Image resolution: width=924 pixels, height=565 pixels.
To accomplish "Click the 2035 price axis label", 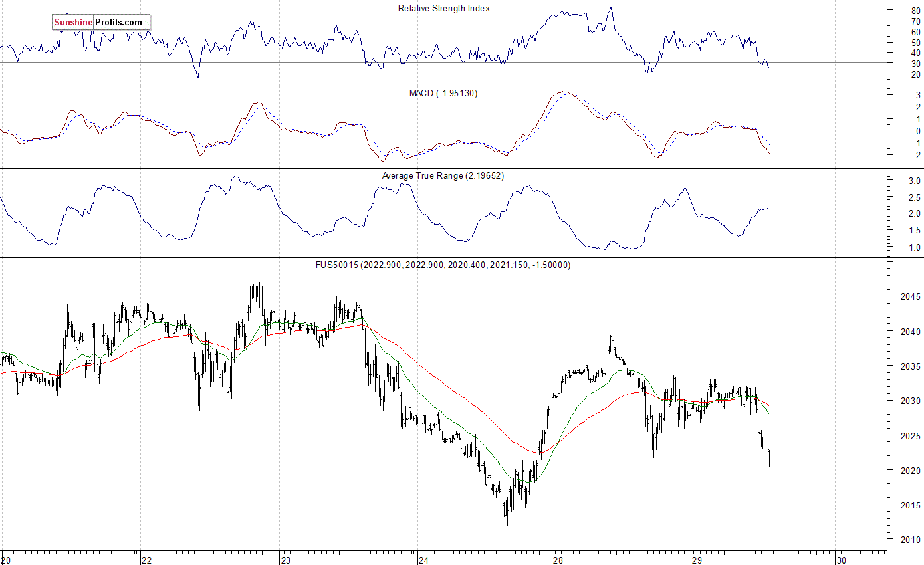I will 911,366.
